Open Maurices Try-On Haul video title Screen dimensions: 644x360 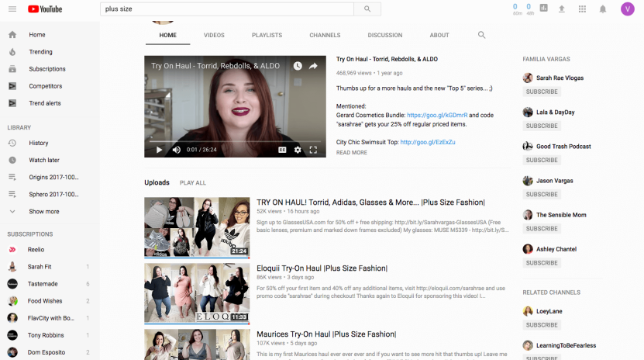click(x=326, y=334)
